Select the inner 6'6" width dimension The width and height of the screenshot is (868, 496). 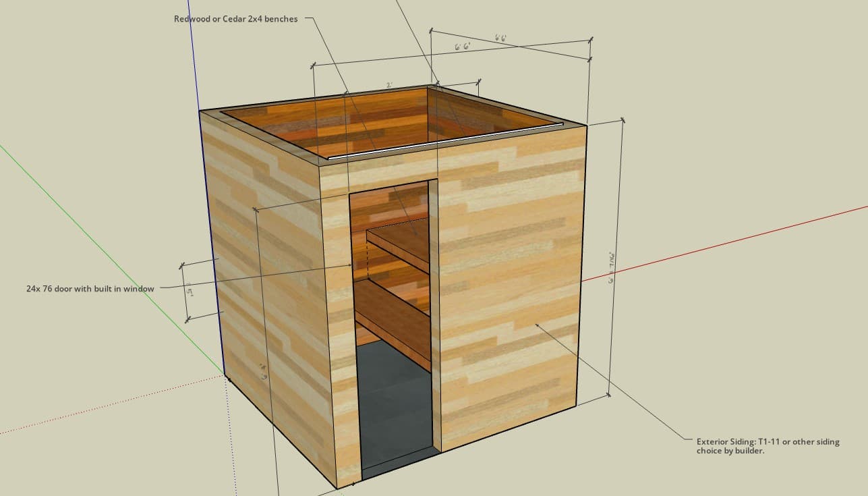tap(462, 46)
